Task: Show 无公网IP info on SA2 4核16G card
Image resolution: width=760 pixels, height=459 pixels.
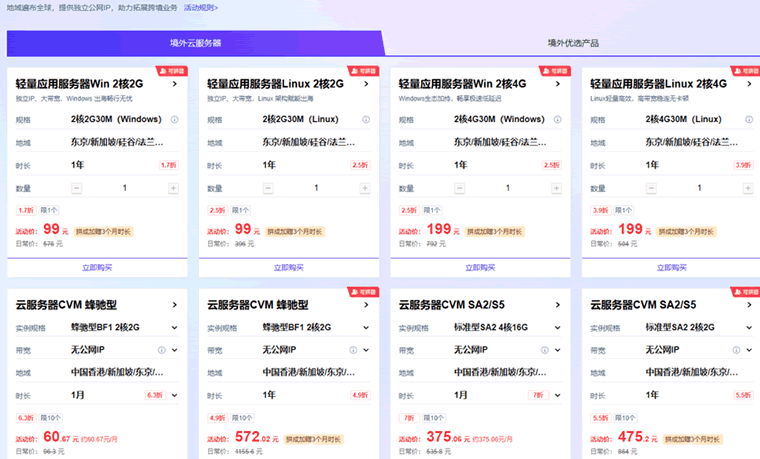Action: [x=544, y=350]
